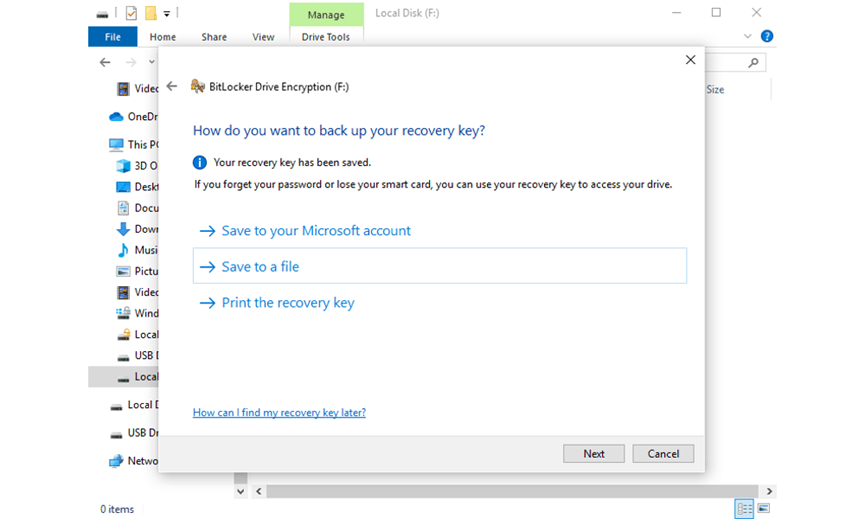The height and width of the screenshot is (519, 865).
Task: Choose Save to your Microsoft account
Action: [316, 231]
